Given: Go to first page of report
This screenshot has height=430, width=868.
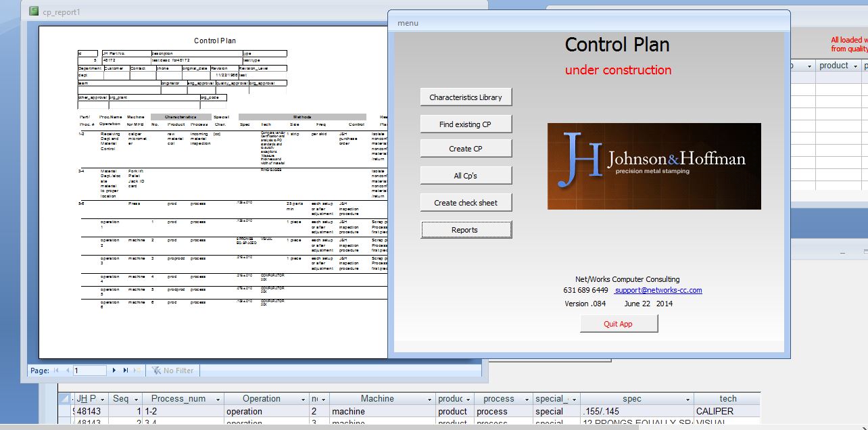Looking at the screenshot, I should click(57, 371).
